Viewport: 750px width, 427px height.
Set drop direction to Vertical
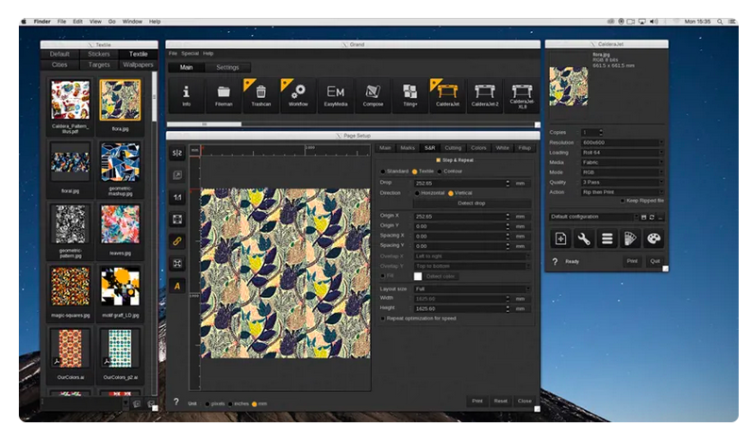[x=451, y=193]
